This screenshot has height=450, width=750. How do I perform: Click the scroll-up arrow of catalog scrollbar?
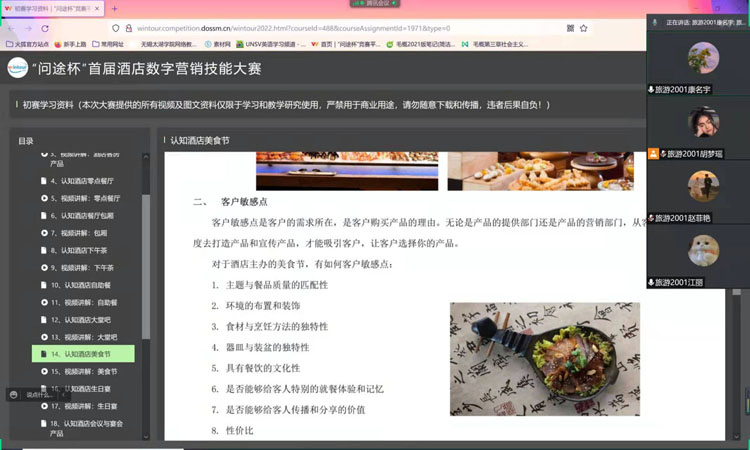146,156
